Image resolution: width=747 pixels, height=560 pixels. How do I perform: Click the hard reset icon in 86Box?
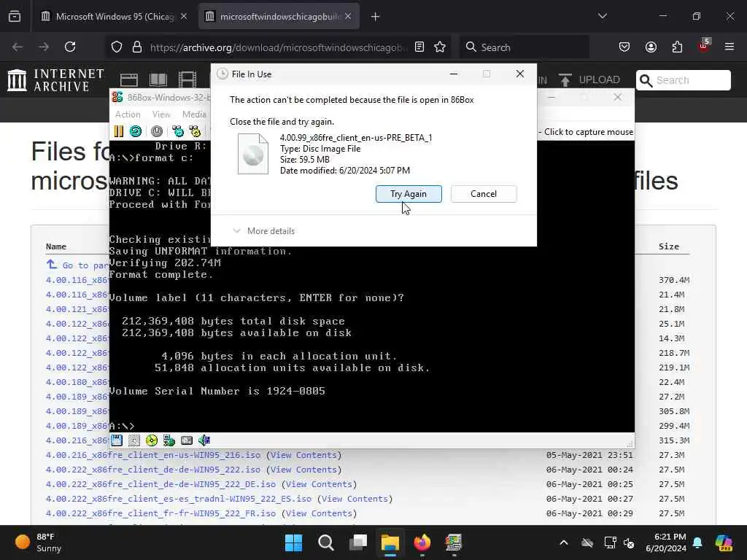[136, 131]
